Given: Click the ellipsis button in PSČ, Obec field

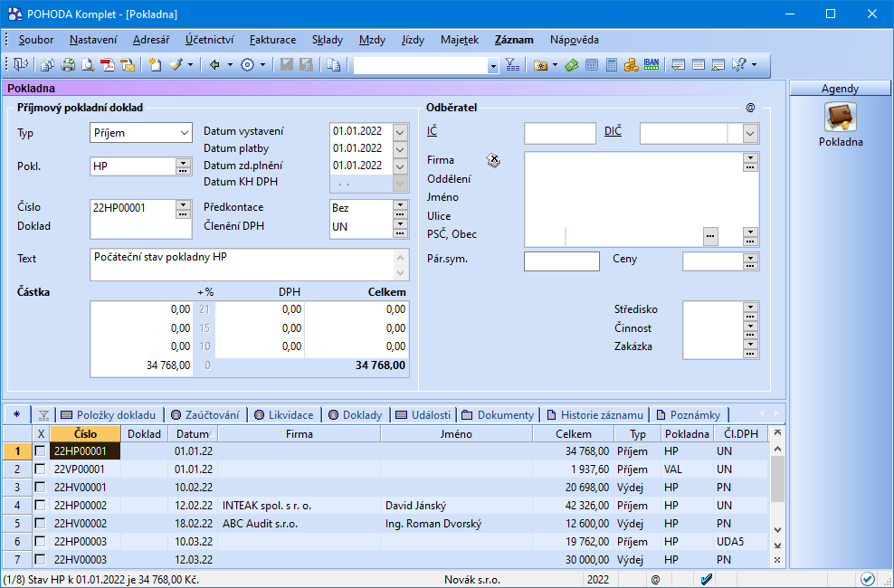Looking at the screenshot, I should point(710,235).
